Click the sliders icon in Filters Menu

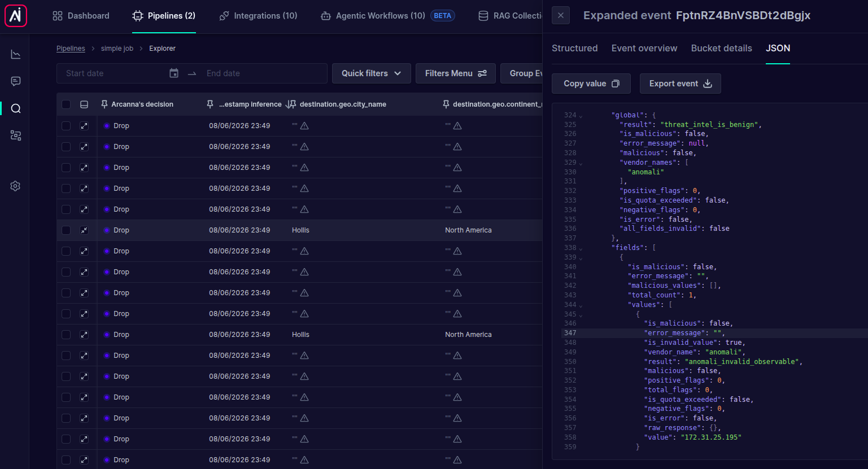pyautogui.click(x=482, y=73)
